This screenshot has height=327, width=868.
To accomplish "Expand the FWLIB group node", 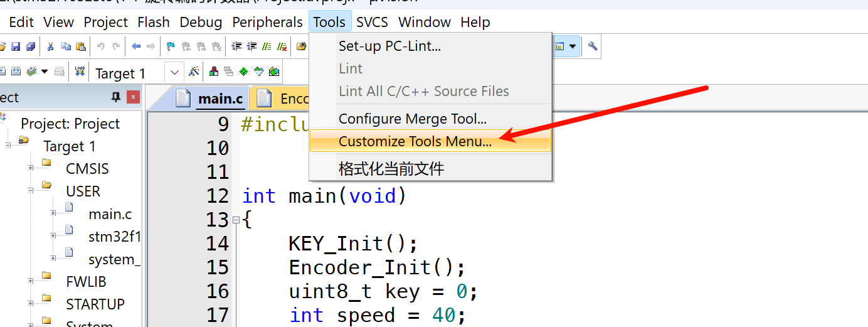I will point(31,281).
